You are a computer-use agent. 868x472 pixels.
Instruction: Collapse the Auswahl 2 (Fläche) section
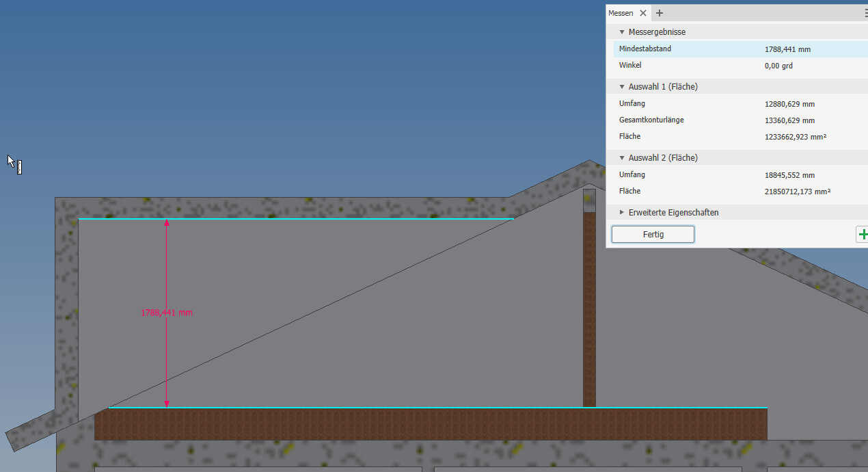tap(622, 158)
